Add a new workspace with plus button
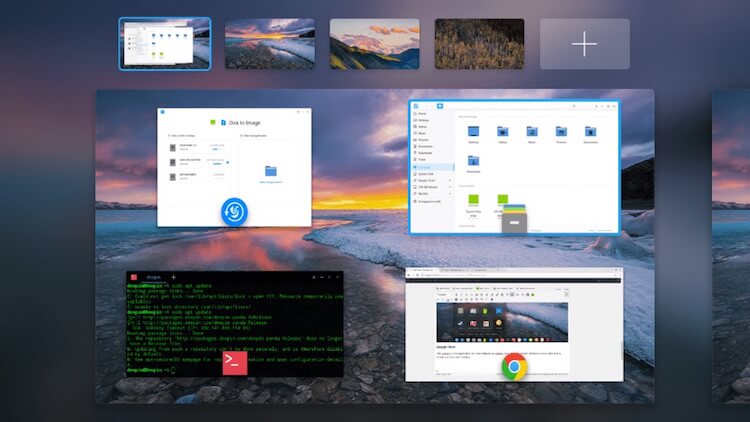 (x=585, y=44)
